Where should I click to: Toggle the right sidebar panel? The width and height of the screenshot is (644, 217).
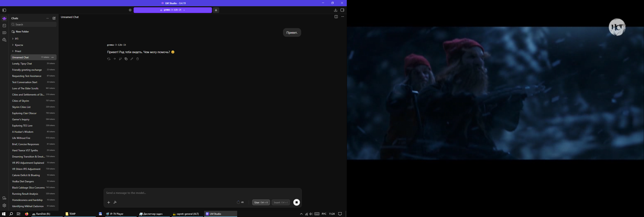coord(342,10)
